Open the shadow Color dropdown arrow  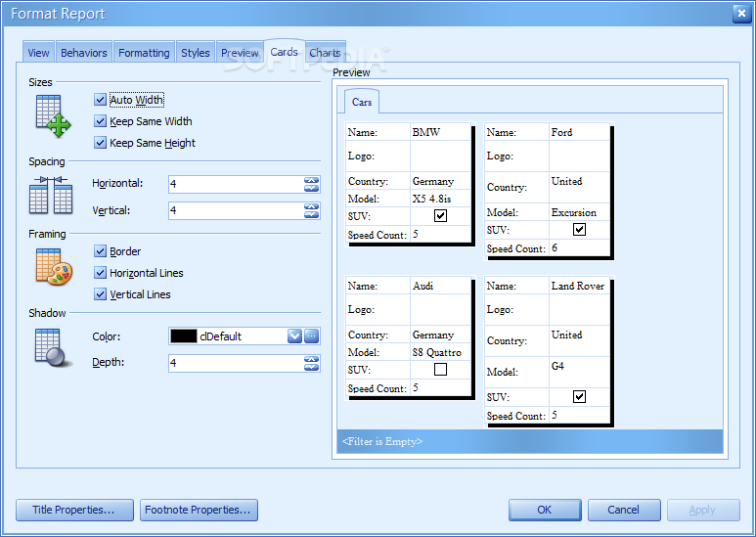click(x=294, y=336)
